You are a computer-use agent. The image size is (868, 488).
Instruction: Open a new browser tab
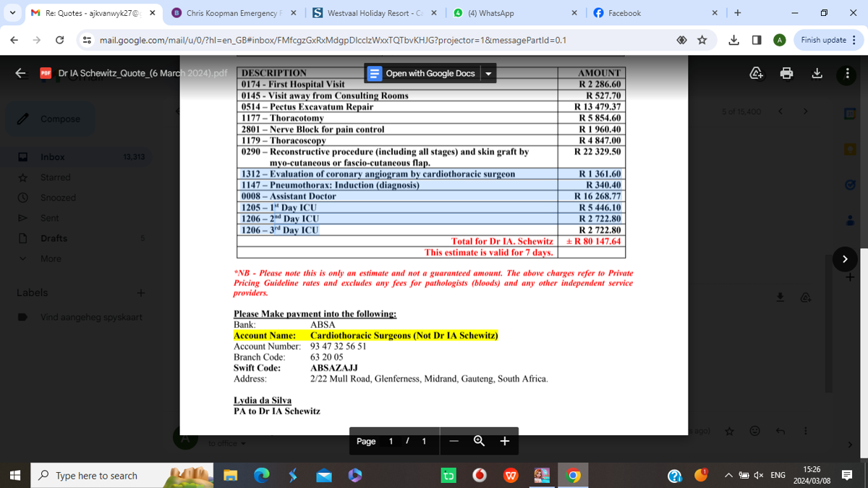737,13
